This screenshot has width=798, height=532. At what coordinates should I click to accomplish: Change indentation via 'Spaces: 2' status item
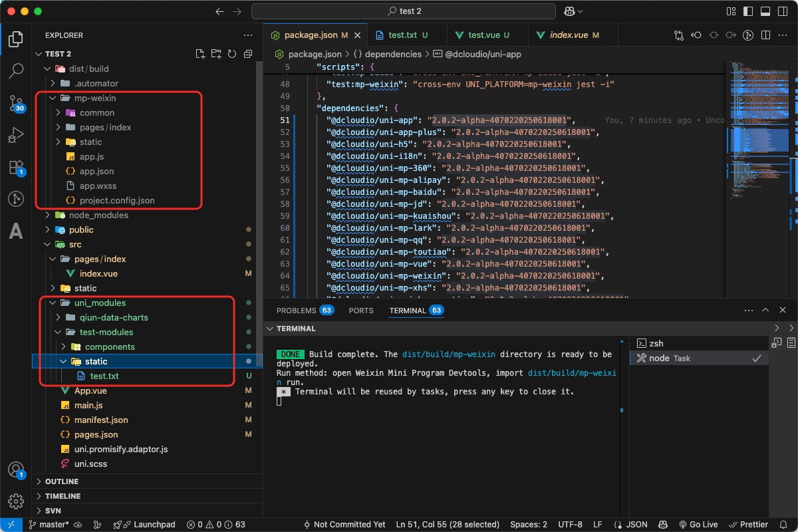[x=529, y=525]
